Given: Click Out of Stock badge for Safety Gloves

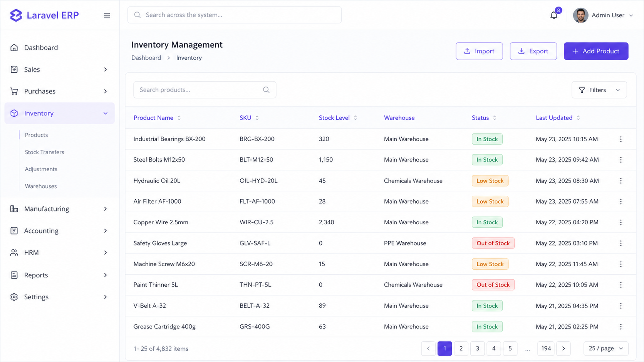Looking at the screenshot, I should (x=493, y=243).
